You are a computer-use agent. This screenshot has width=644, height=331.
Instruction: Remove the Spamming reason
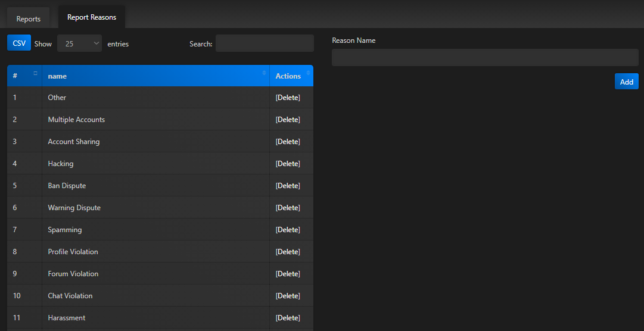[288, 230]
